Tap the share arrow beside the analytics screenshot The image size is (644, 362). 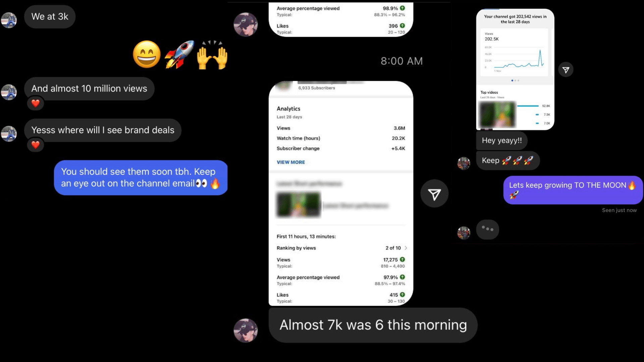[x=434, y=194]
